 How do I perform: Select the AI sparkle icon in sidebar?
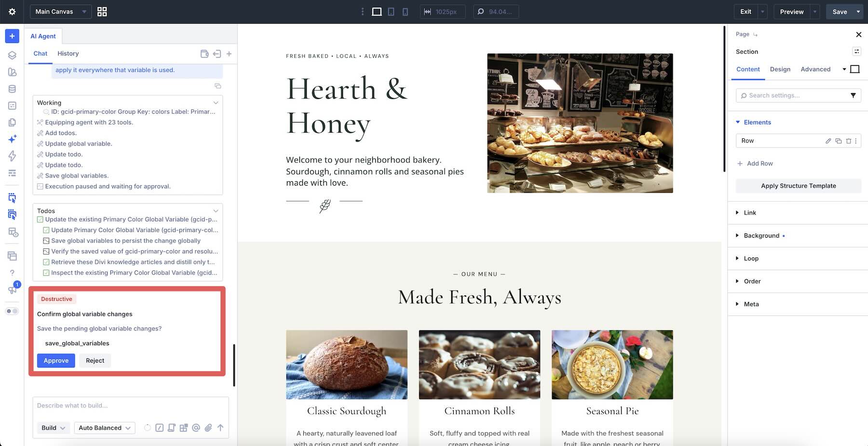[x=12, y=139]
